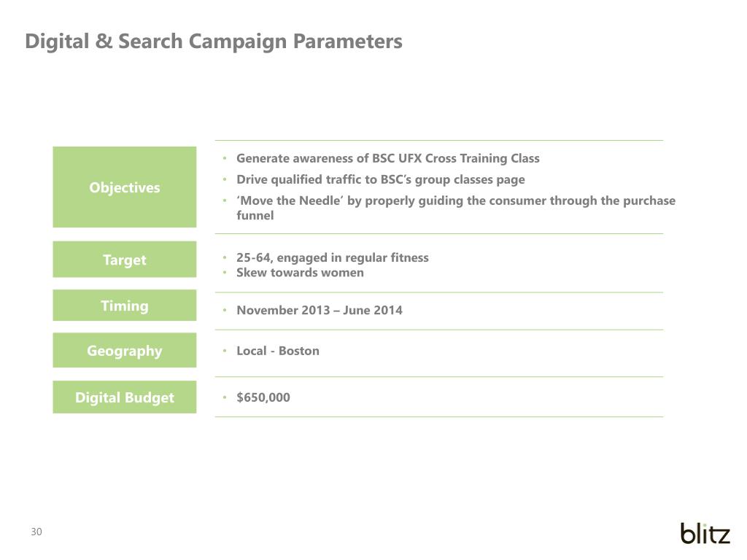Click the bullet dot before $650,000
Screen dimensions: 747x560
[225, 397]
